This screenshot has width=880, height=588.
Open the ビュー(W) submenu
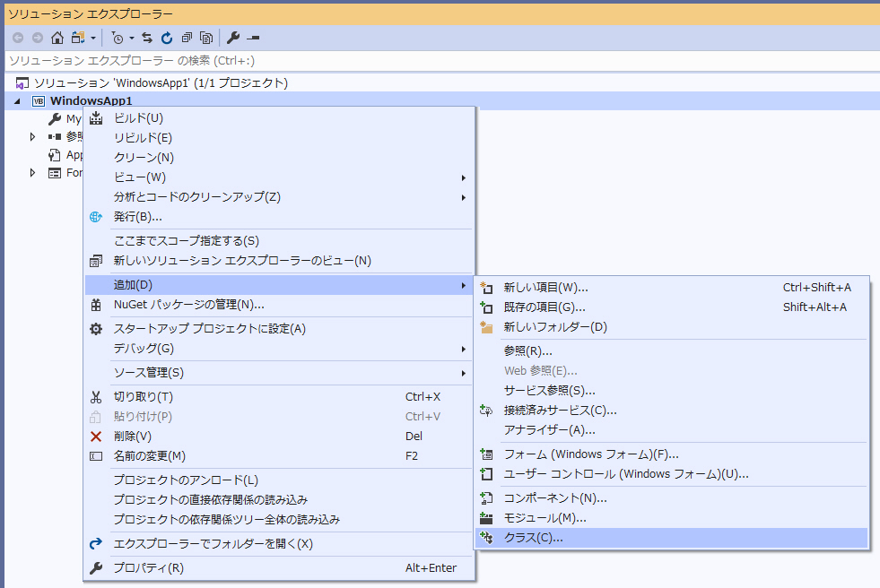click(x=280, y=177)
